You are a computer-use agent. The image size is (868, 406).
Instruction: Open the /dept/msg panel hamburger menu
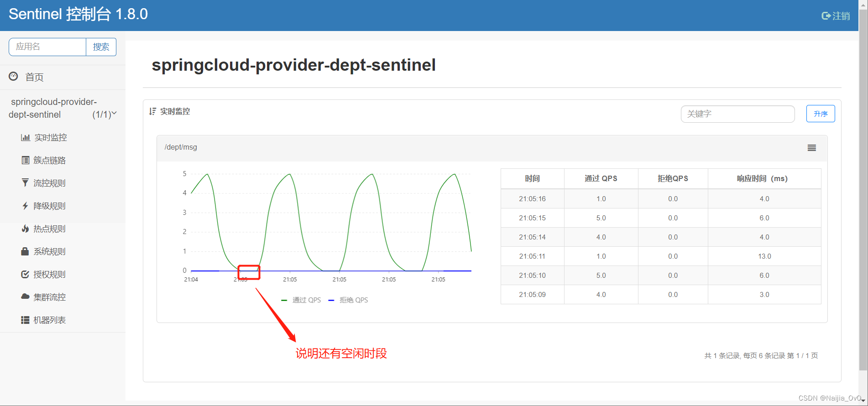[812, 148]
